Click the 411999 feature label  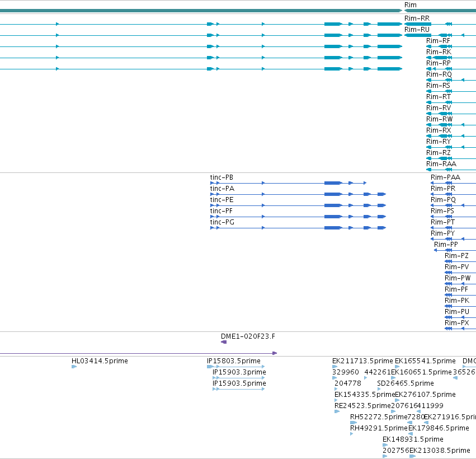(x=431, y=406)
